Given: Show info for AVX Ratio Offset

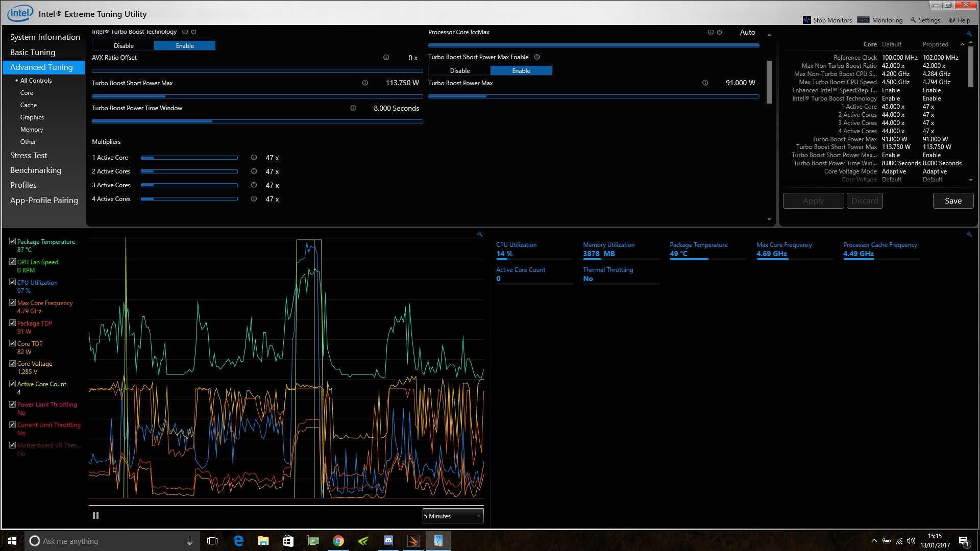Looking at the screenshot, I should pos(386,58).
